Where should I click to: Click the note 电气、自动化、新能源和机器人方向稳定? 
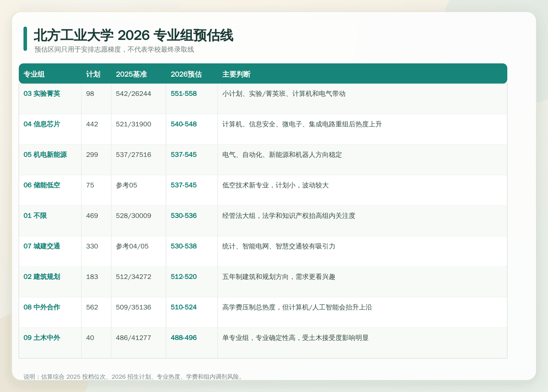(282, 155)
